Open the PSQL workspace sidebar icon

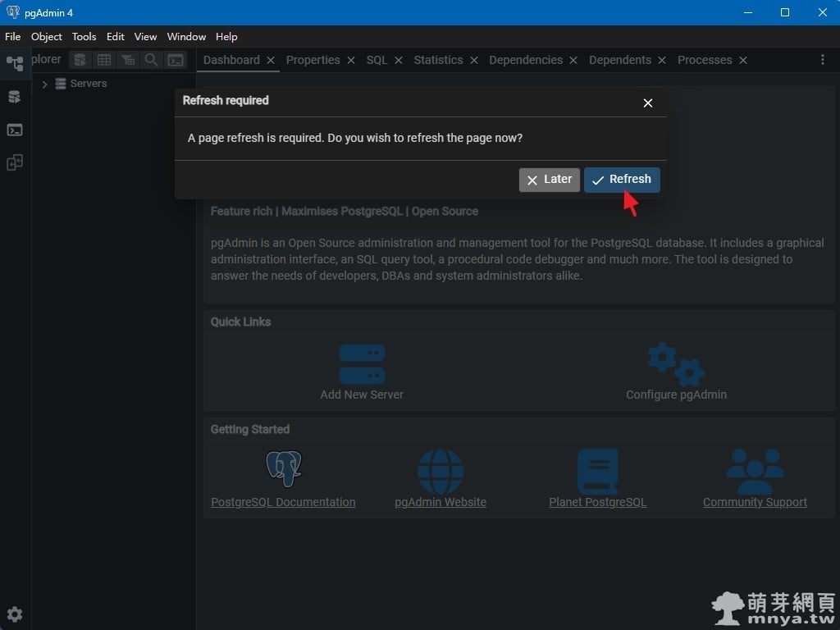click(15, 130)
